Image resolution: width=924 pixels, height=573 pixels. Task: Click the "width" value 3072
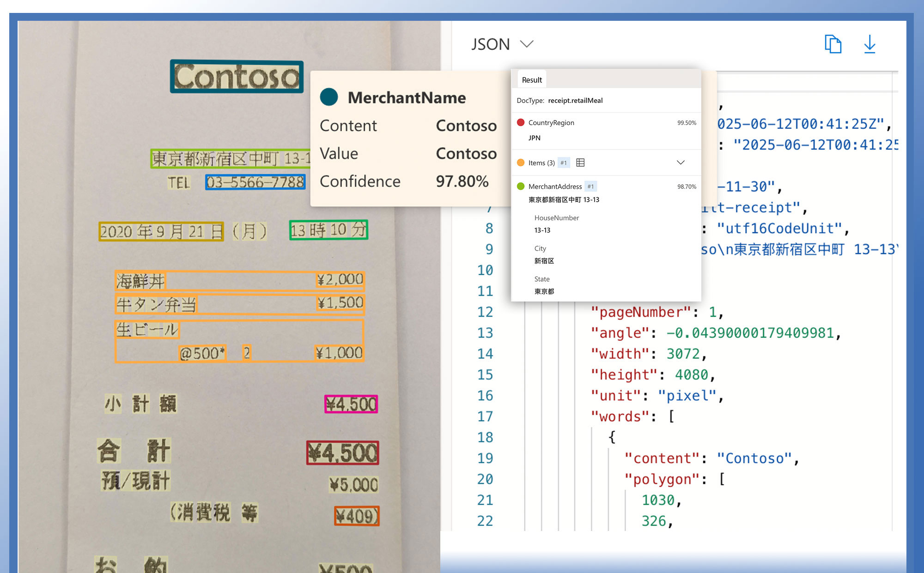pos(683,354)
